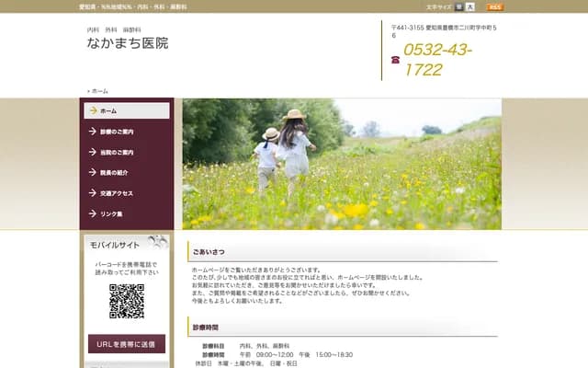
Task: Click the red telephone icon
Action: pyautogui.click(x=395, y=60)
